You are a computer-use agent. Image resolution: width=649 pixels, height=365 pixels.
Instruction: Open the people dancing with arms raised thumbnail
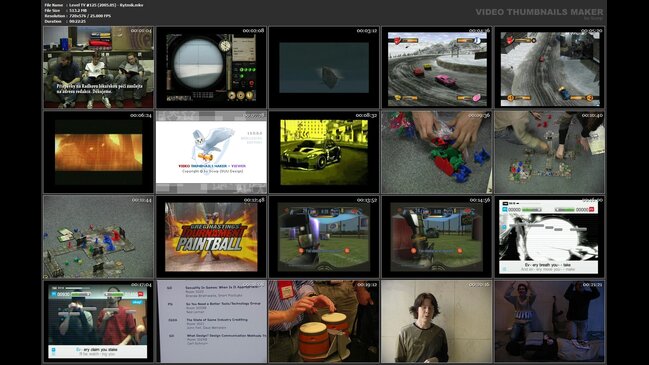pyautogui.click(x=549, y=321)
